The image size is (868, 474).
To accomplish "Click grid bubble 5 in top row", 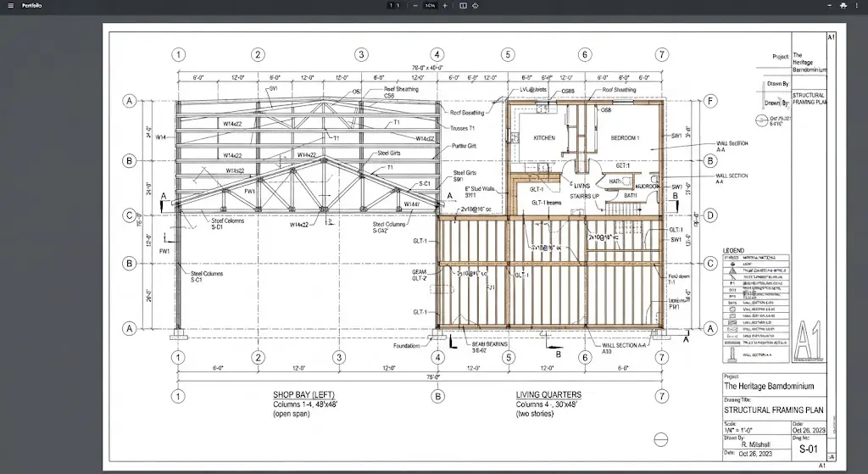I will [x=508, y=54].
